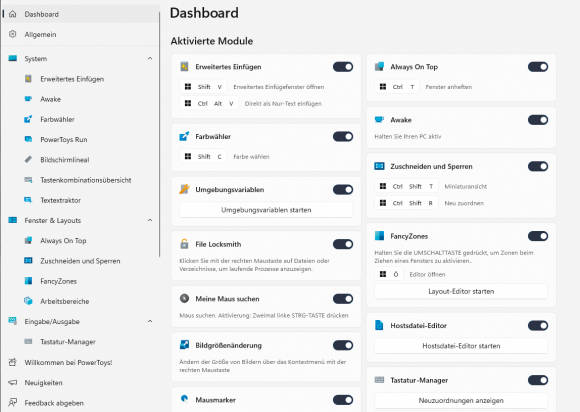
Task: Collapse the Fenster & Layouts group
Action: [x=150, y=220]
